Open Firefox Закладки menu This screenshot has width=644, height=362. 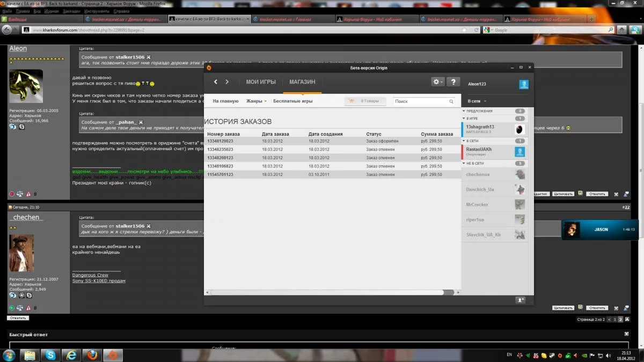pos(71,10)
